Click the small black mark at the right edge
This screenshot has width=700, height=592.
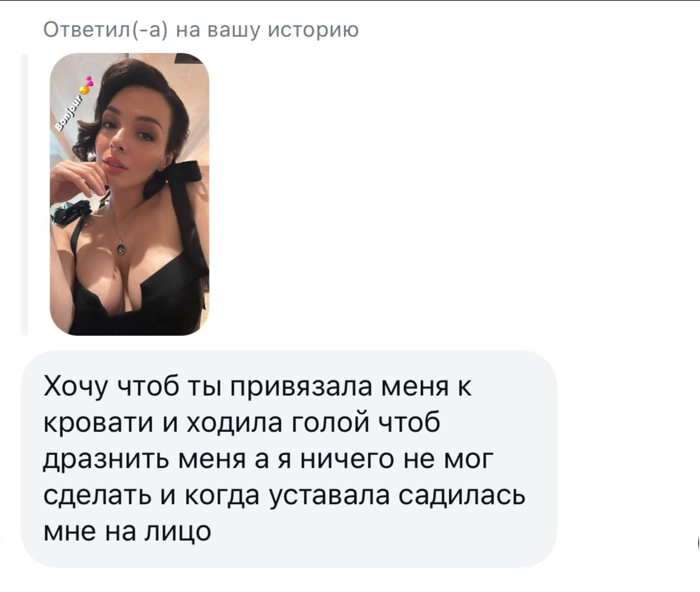(x=698, y=542)
